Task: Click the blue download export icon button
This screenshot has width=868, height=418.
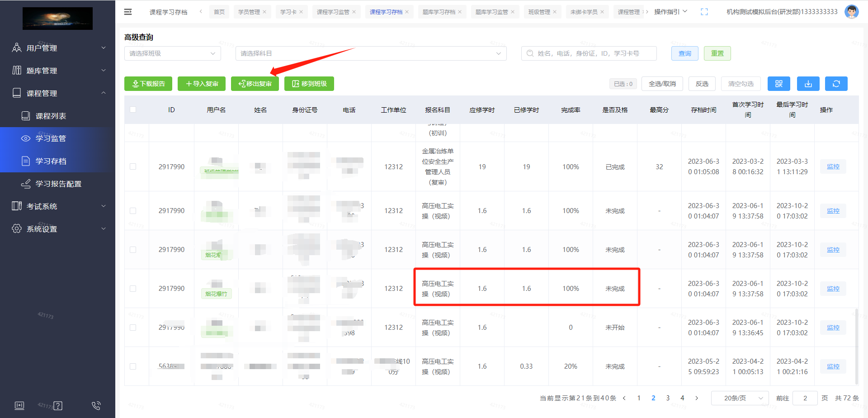Action: [808, 84]
